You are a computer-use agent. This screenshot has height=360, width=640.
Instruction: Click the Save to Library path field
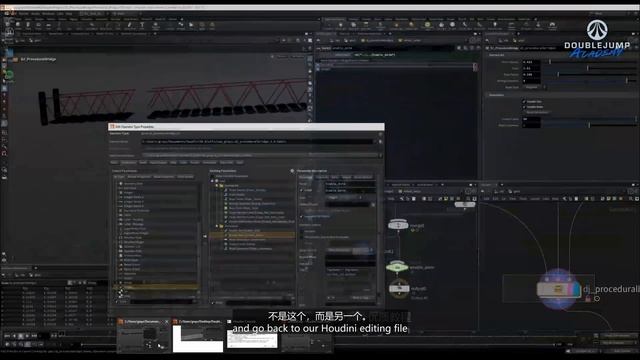coord(257,142)
